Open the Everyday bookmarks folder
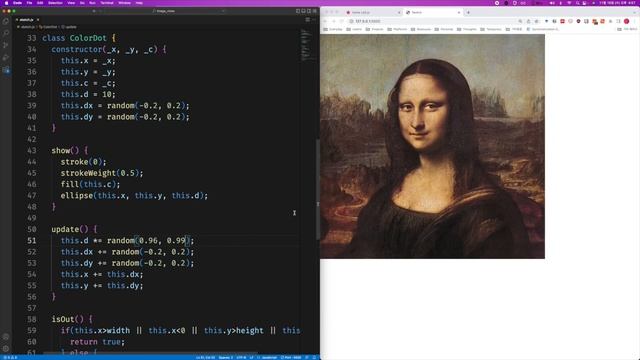Viewport: 640px width, 360px height. pyautogui.click(x=333, y=29)
